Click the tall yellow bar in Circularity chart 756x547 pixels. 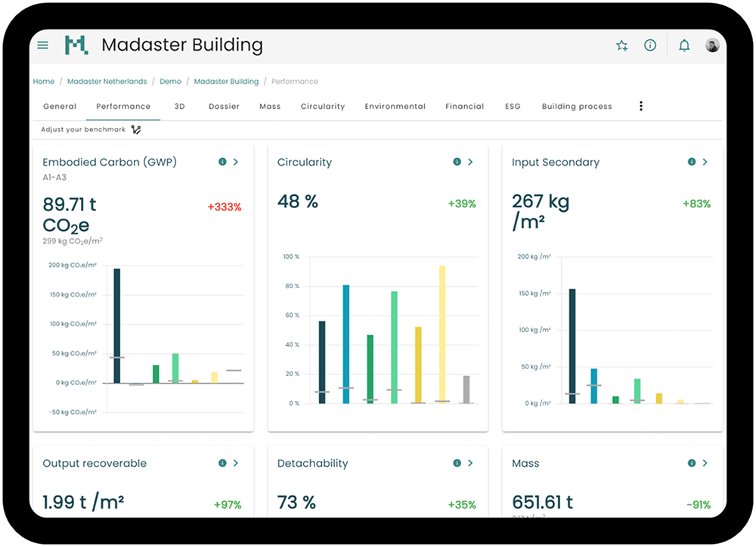pyautogui.click(x=442, y=333)
